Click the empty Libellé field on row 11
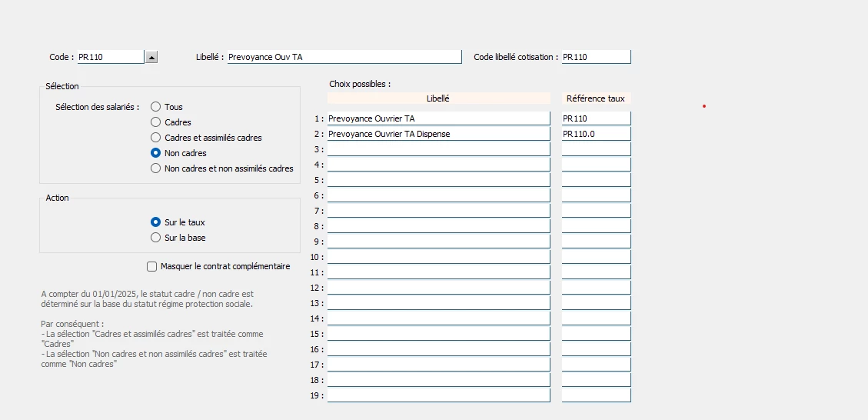The width and height of the screenshot is (868, 420). point(438,272)
